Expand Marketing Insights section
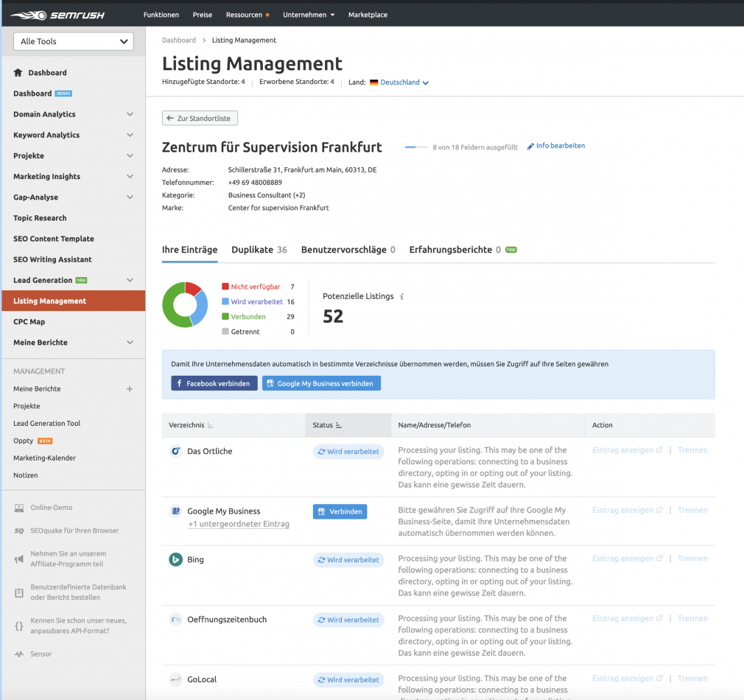The width and height of the screenshot is (744, 700). tap(130, 177)
